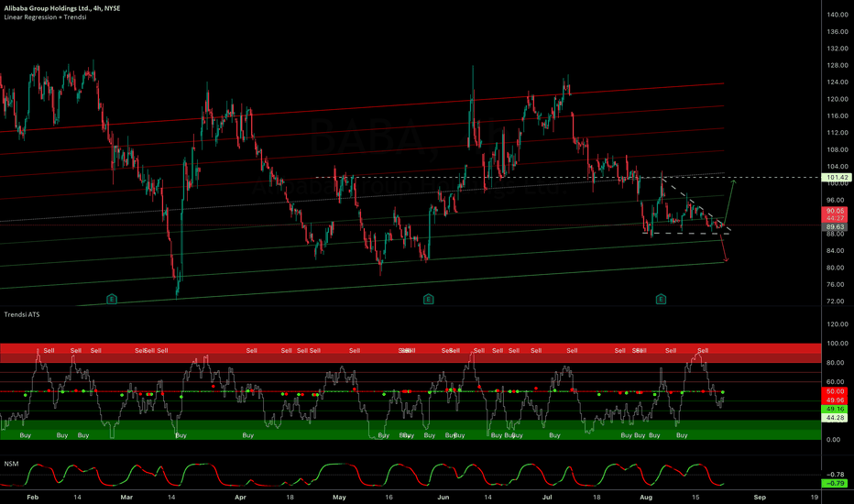
Task: Click the earnings E marker before March
Action: point(112,299)
